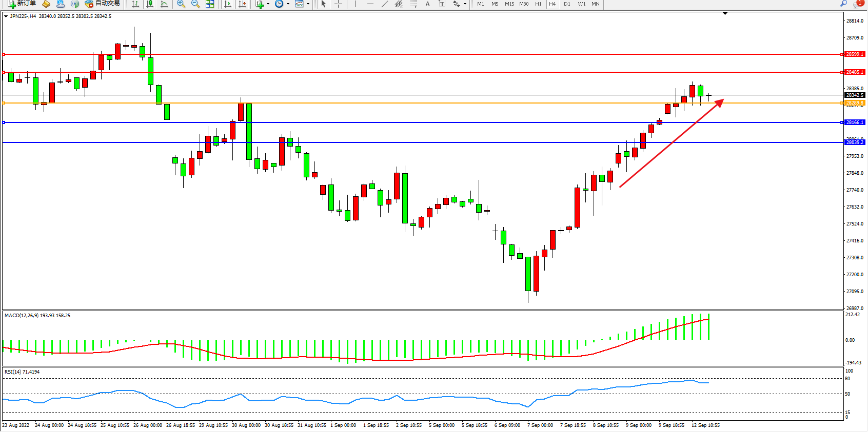Select the Fibonacci retracement tool

[413, 4]
